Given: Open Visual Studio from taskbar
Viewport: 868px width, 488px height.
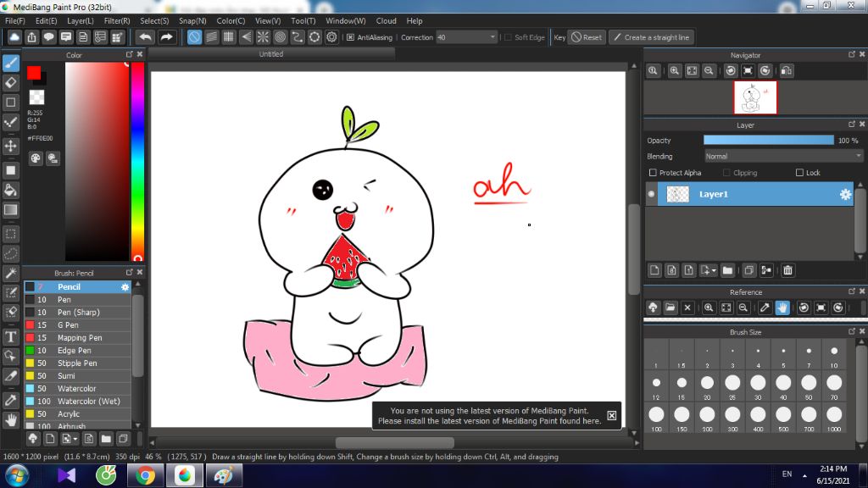Looking at the screenshot, I should pyautogui.click(x=66, y=476).
